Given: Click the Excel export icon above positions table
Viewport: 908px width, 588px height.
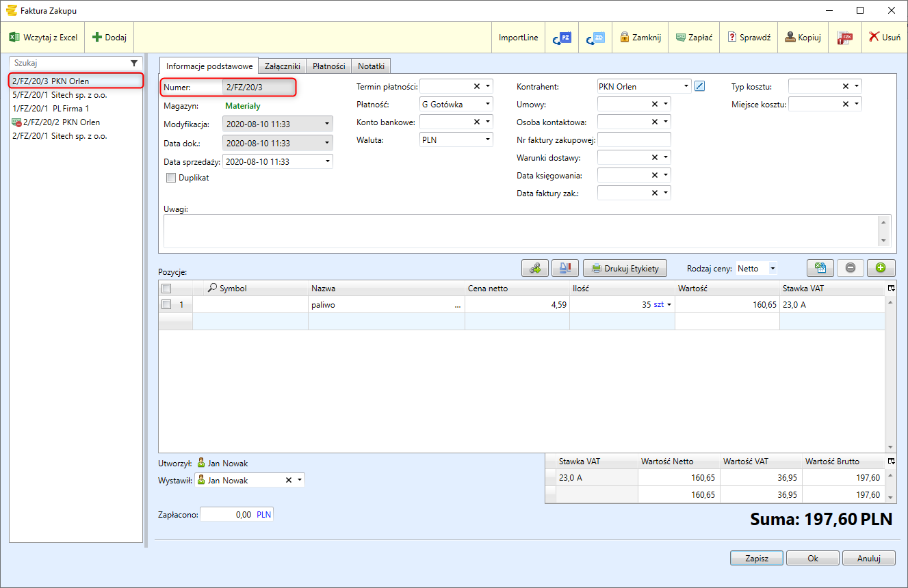Looking at the screenshot, I should coord(820,268).
